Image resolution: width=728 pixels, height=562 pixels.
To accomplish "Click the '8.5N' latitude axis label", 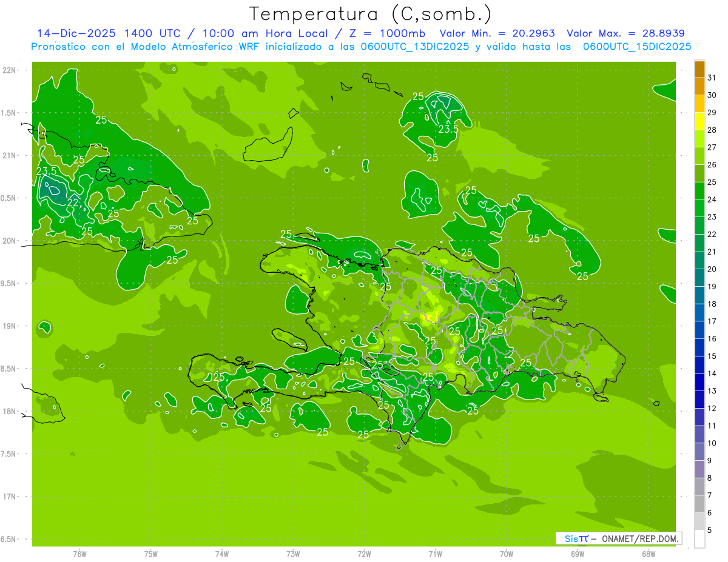I will (x=9, y=369).
